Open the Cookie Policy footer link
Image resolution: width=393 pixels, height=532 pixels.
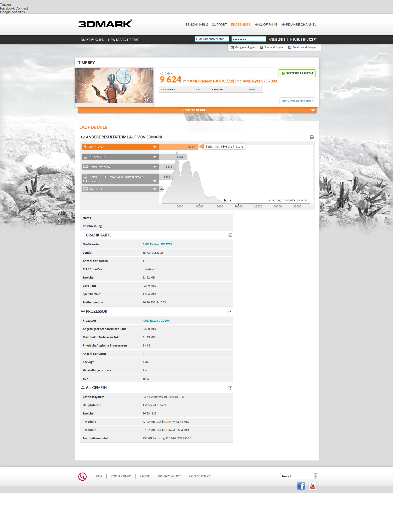click(200, 476)
